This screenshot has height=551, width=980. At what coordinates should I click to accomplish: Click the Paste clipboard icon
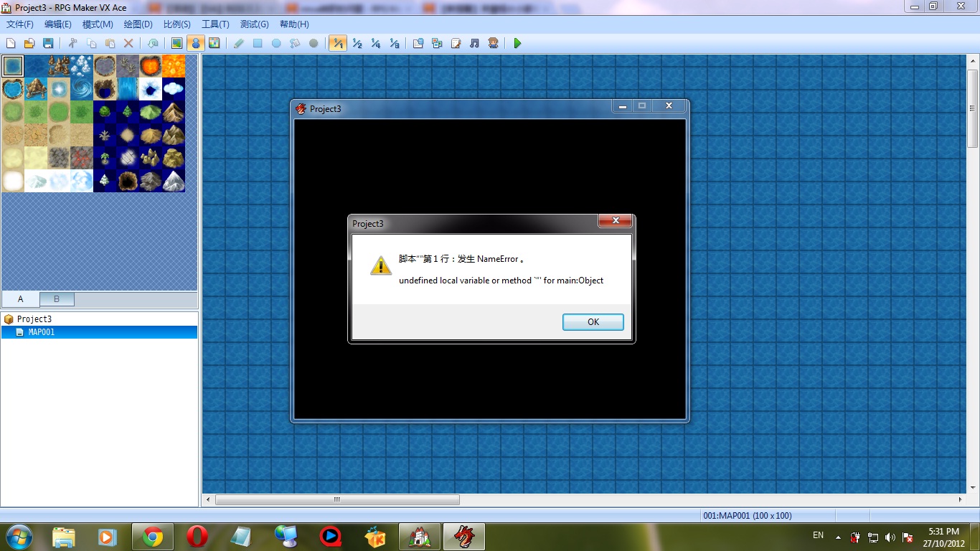click(110, 43)
